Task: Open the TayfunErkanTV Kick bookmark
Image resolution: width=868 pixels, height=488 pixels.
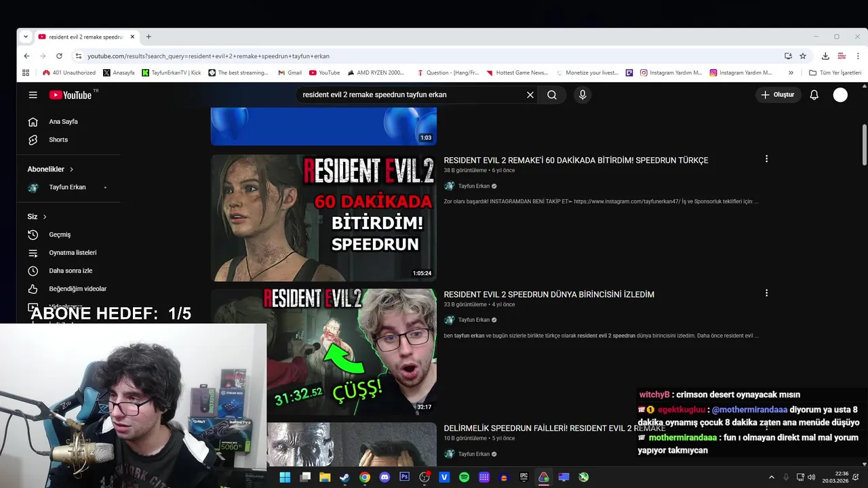Action: pyautogui.click(x=171, y=73)
